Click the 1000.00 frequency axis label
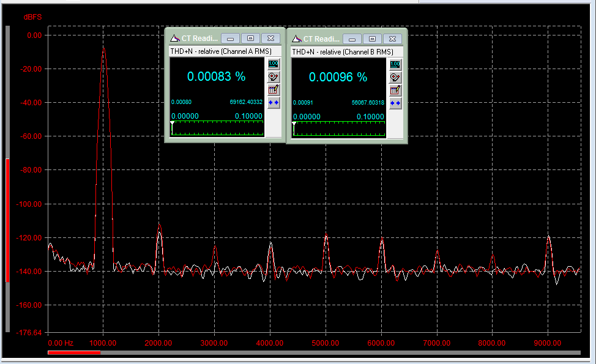This screenshot has height=364, width=596. click(103, 343)
